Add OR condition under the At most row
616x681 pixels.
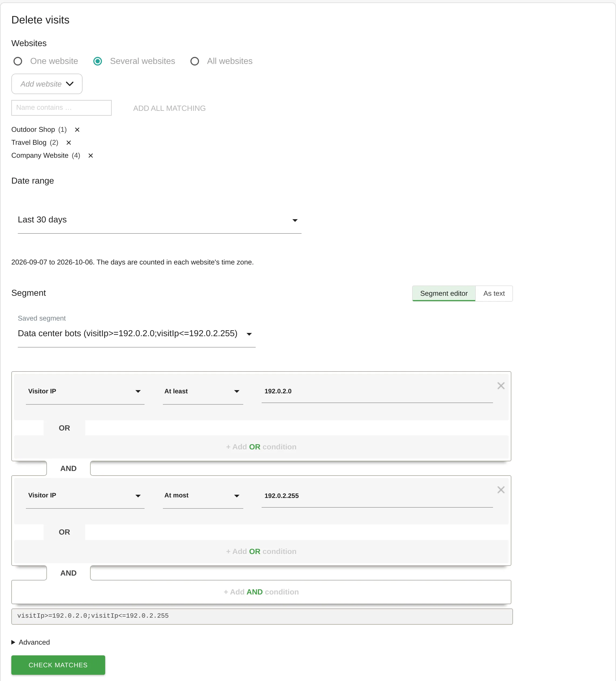(261, 551)
